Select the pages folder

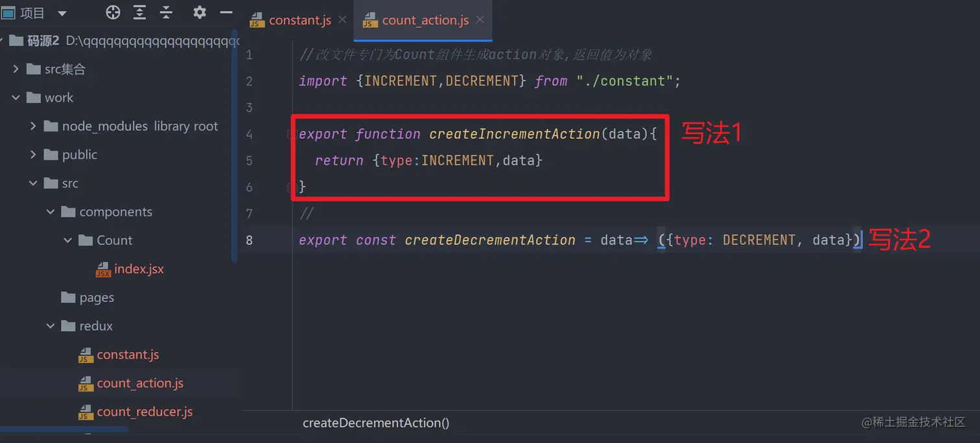point(97,297)
